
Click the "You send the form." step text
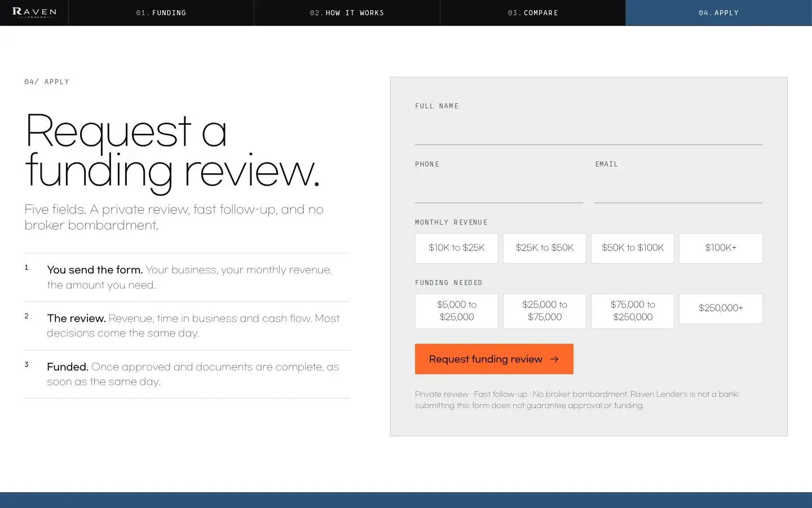(x=95, y=270)
